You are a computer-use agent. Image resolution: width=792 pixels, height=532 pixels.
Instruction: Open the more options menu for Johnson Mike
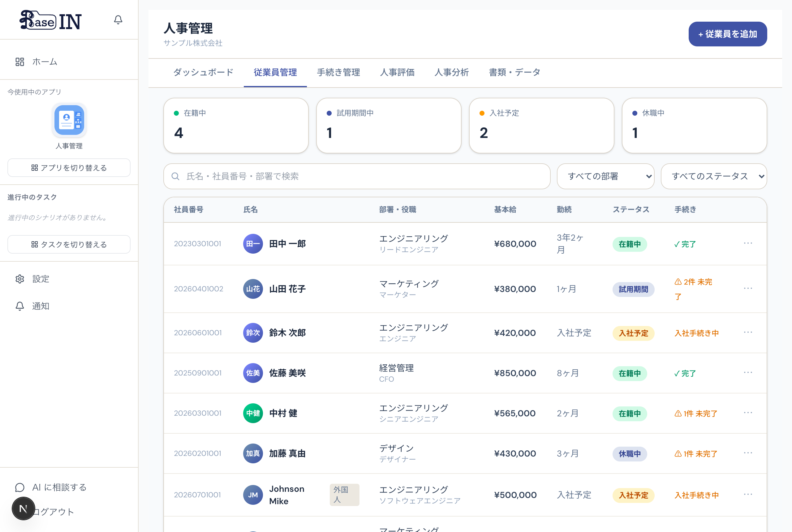coord(747,494)
